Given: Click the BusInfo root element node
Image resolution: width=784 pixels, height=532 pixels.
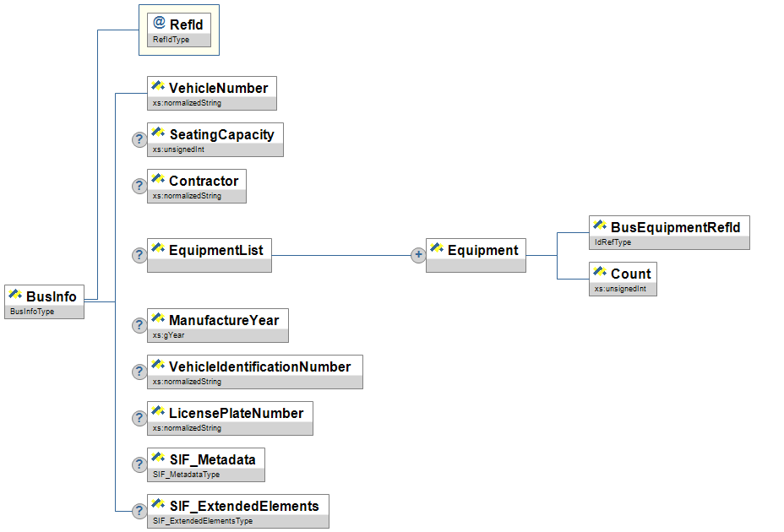Looking at the screenshot, I should [x=45, y=296].
